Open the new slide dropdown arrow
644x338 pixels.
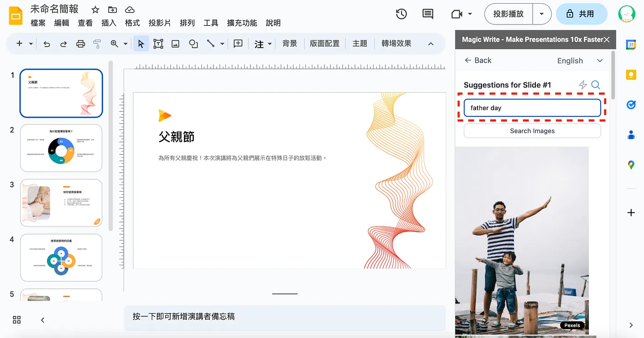pyautogui.click(x=31, y=44)
